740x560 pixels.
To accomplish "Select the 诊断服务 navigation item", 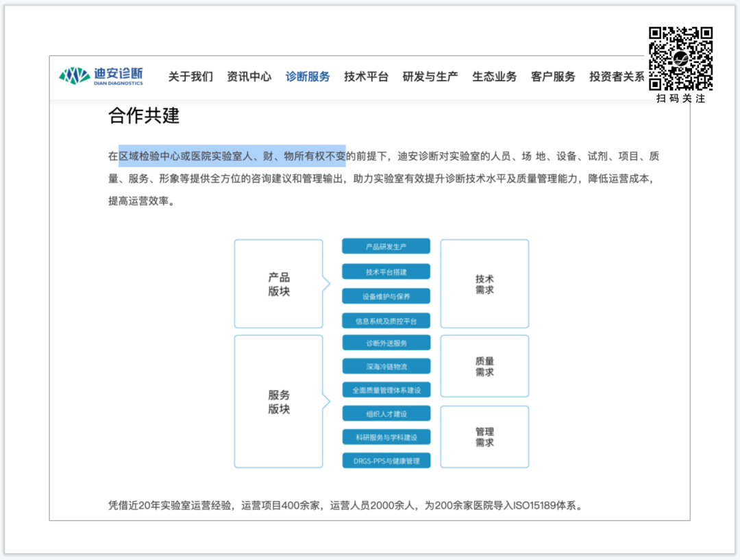I will pos(308,77).
